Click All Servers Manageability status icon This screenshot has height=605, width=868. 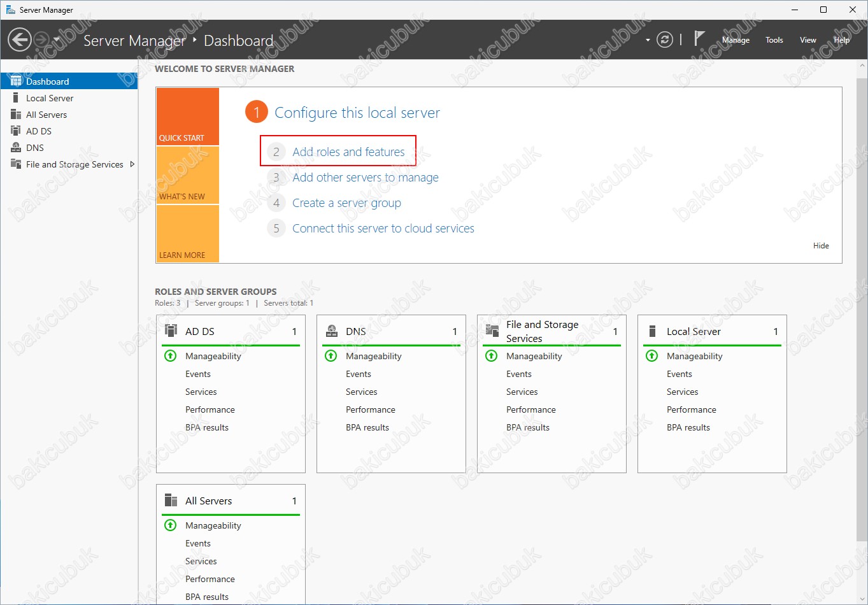[171, 525]
